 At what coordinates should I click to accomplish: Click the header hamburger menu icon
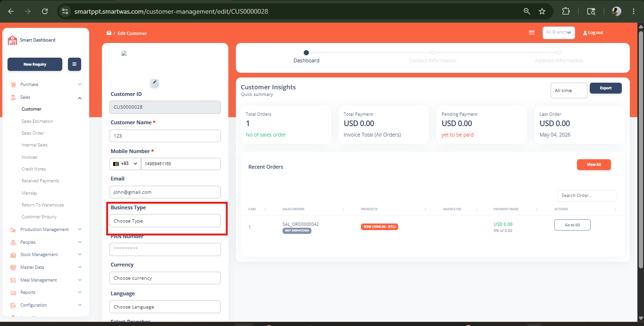[x=532, y=33]
